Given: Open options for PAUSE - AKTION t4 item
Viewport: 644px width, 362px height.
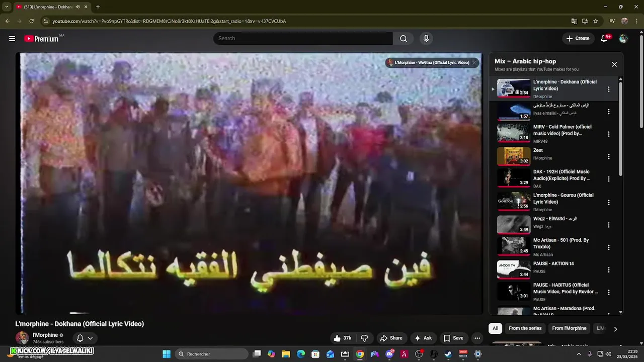Looking at the screenshot, I should 609,270.
